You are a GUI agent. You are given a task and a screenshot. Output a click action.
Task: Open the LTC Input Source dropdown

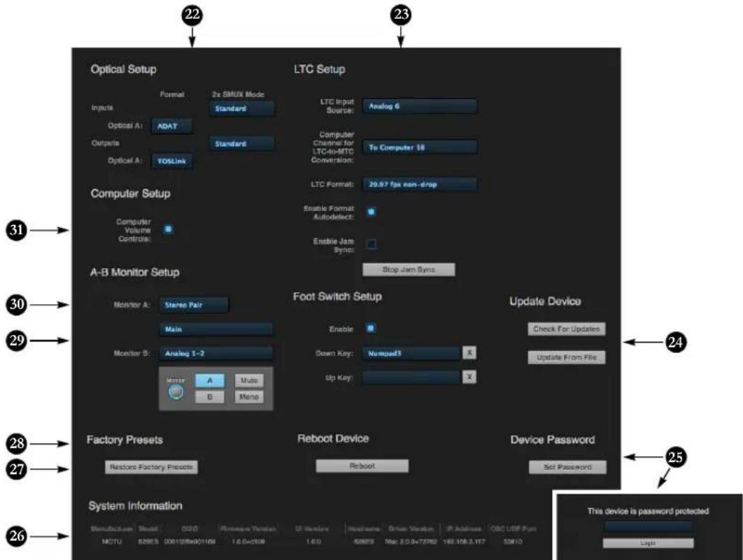(420, 106)
